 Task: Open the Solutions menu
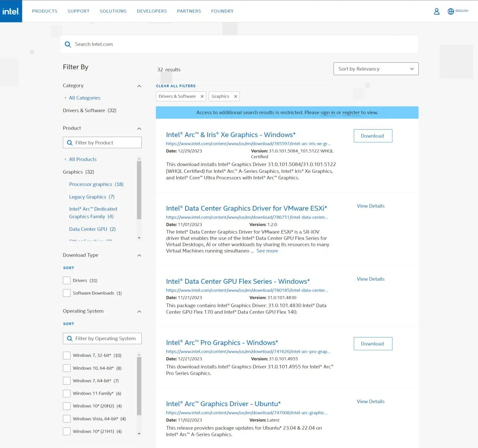113,11
